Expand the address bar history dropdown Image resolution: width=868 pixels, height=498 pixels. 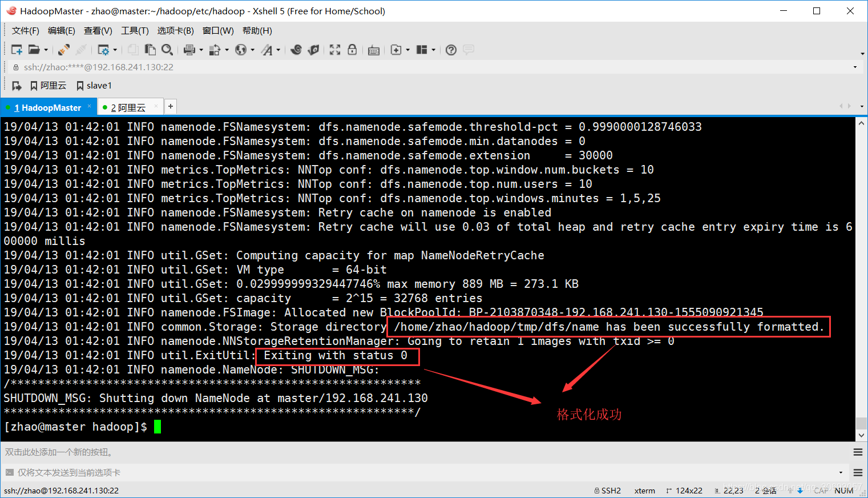855,67
